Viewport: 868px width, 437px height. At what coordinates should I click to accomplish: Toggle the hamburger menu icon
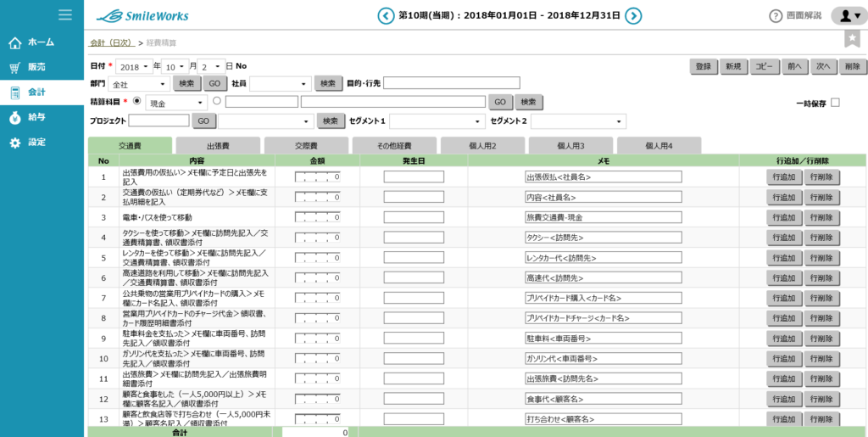65,15
